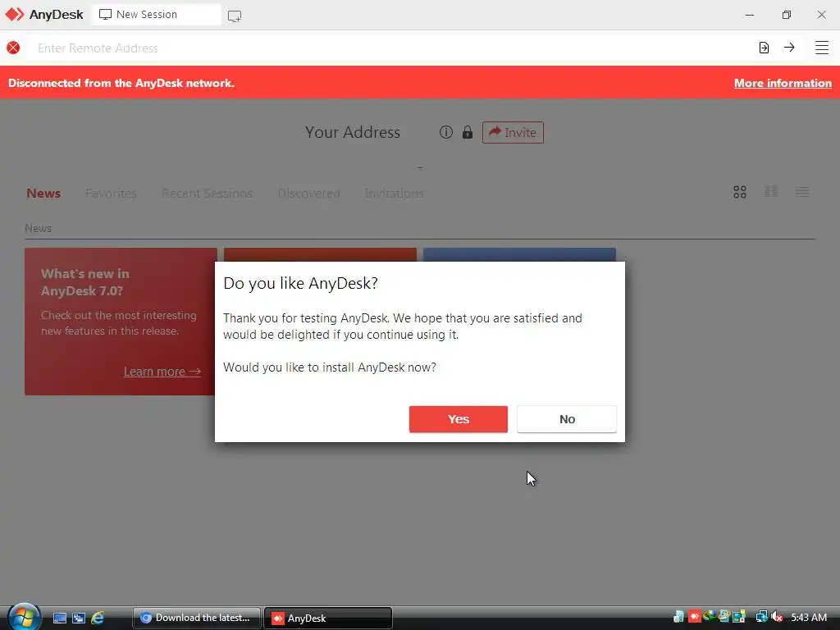Click the muted volume tray icon
The image size is (840, 630).
click(776, 617)
